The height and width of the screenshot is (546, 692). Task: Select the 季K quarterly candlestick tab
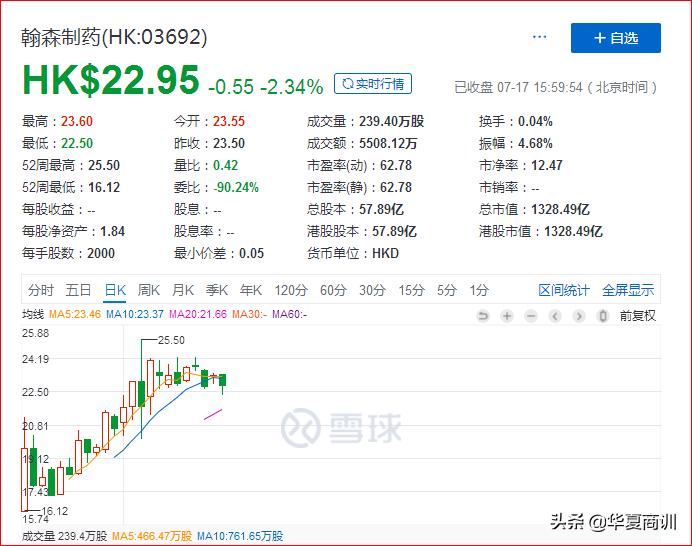217,290
